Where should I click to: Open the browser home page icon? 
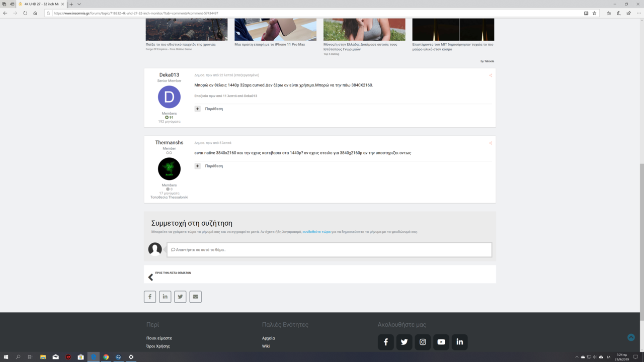point(35,13)
